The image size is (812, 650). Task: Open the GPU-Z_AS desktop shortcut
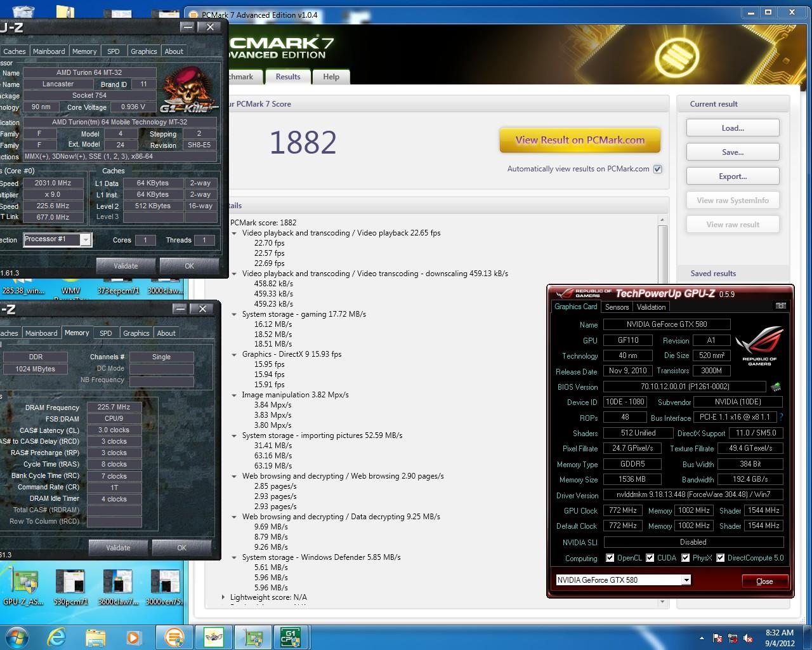coord(25,587)
